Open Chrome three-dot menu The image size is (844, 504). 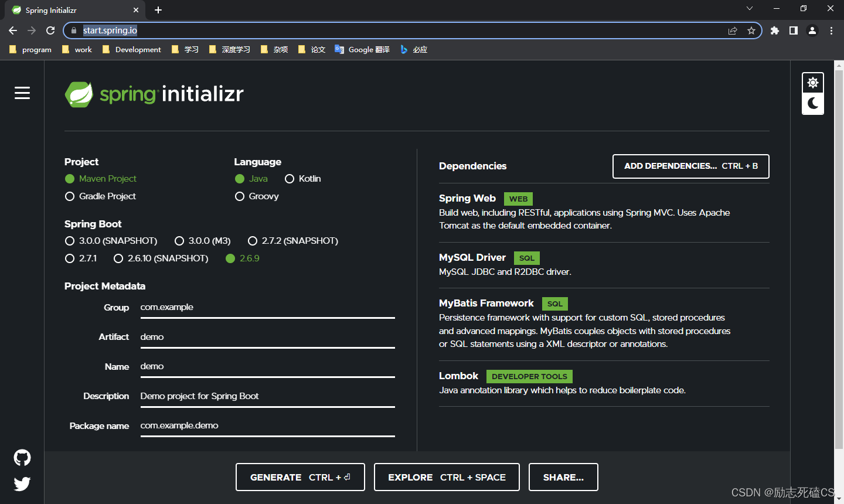831,30
